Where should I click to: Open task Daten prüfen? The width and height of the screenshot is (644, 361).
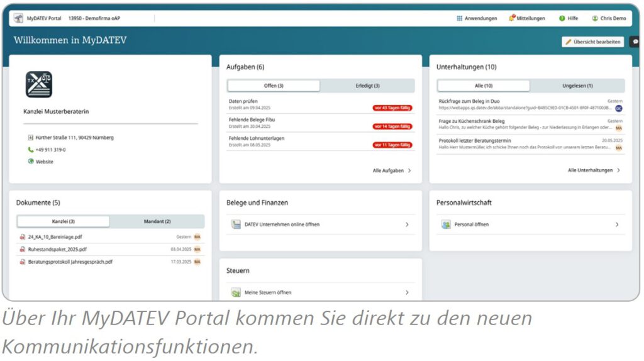pyautogui.click(x=321, y=104)
